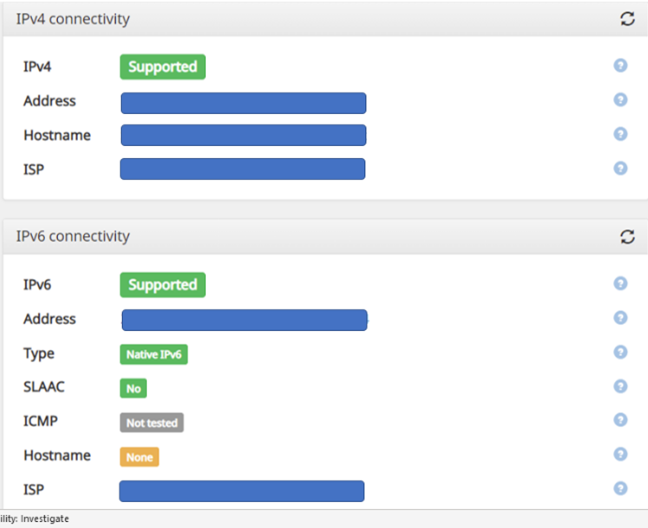Click help icon for IPv6 ISP
Viewport: 648px width, 528px height.
620,488
